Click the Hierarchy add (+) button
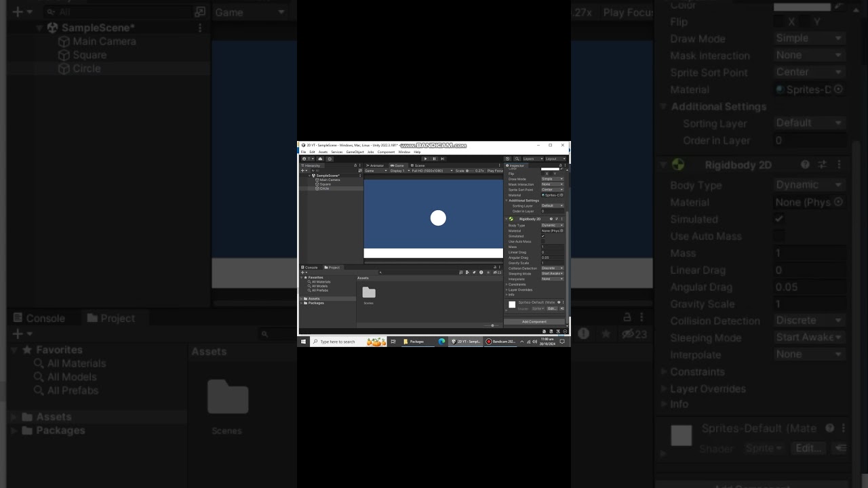The image size is (868, 488). 303,170
